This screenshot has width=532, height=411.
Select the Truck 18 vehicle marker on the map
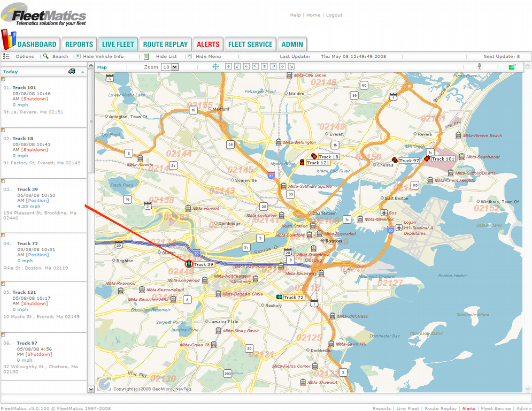click(x=314, y=156)
